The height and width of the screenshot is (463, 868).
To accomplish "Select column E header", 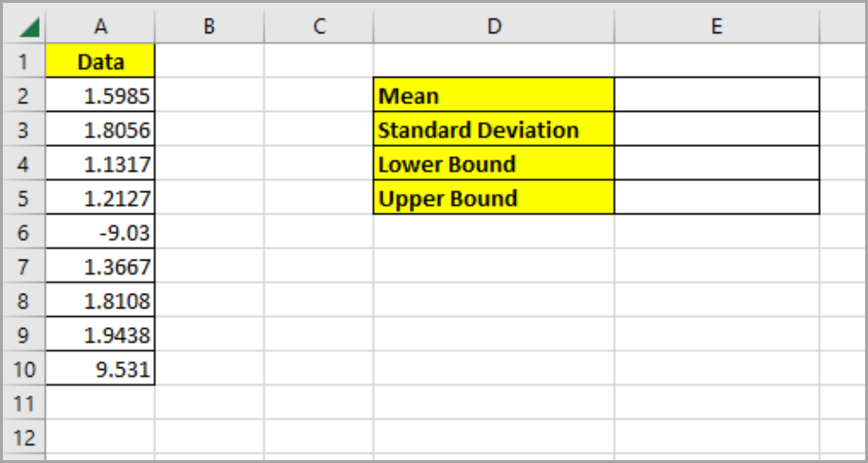I will [x=716, y=25].
